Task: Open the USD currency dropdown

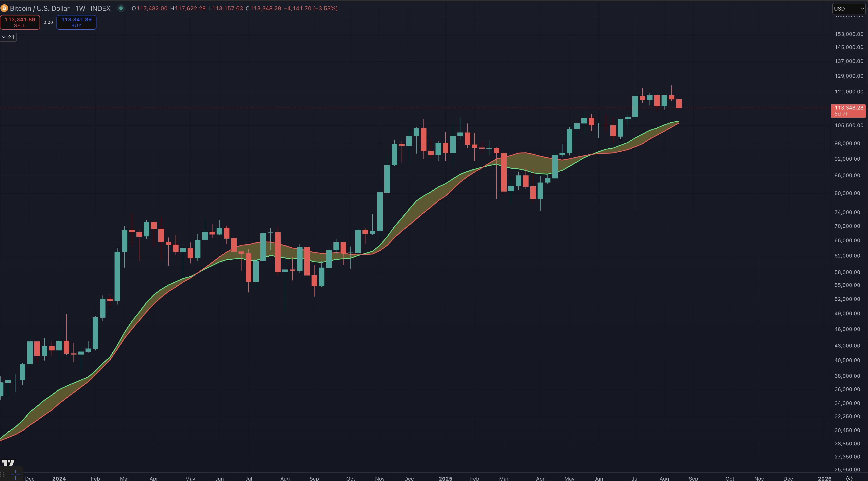Action: point(849,8)
